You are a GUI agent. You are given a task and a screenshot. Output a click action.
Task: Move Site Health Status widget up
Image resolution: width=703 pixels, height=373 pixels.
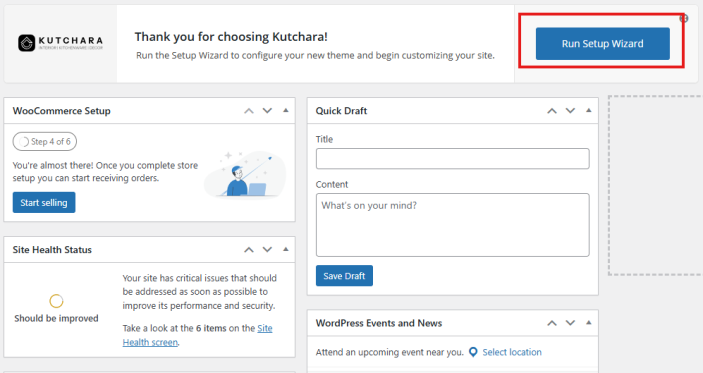249,250
